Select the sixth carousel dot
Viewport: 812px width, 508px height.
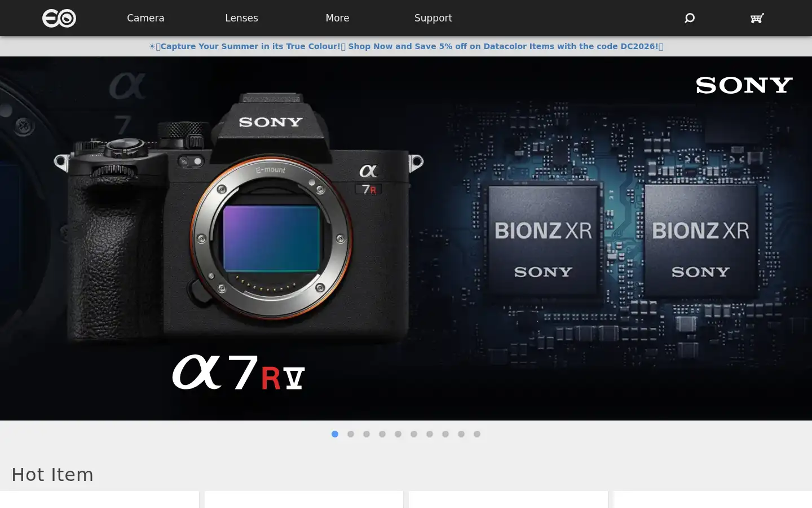pos(414,434)
